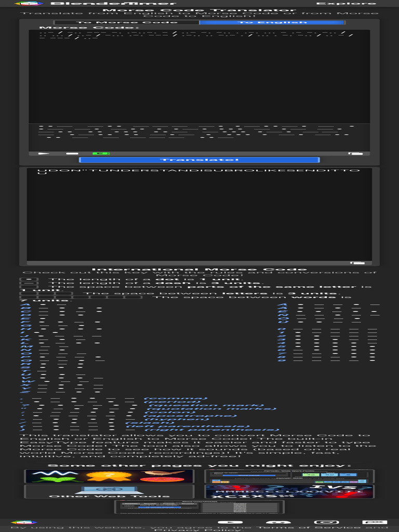This screenshot has height=532, width=399.
Task: Switch to the To Morse Code tab
Action: (x=127, y=22)
